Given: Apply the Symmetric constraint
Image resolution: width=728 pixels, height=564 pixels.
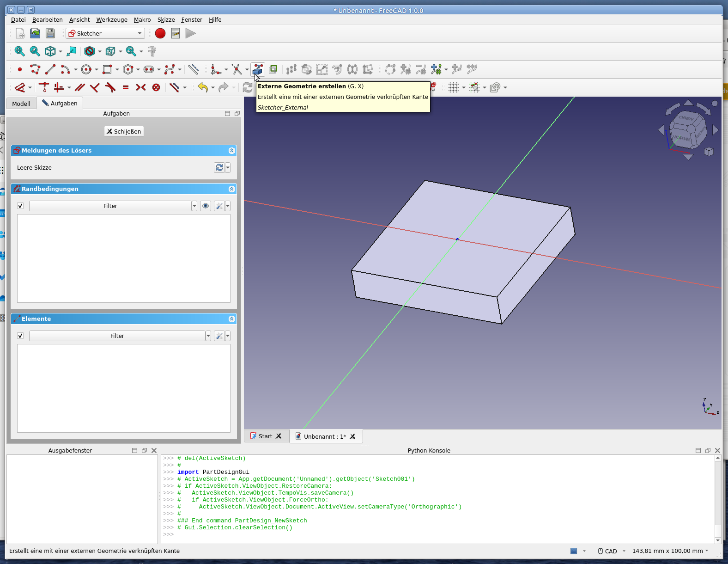Looking at the screenshot, I should point(141,87).
